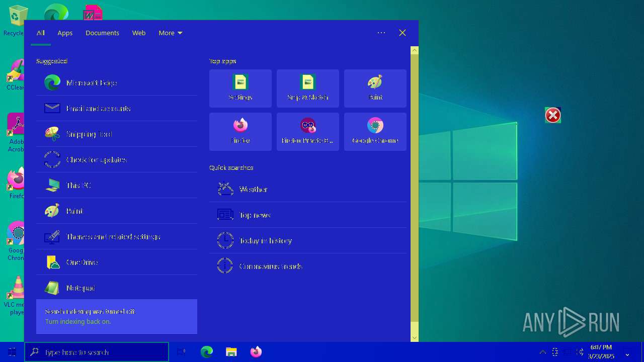Close the search panel

pyautogui.click(x=403, y=33)
